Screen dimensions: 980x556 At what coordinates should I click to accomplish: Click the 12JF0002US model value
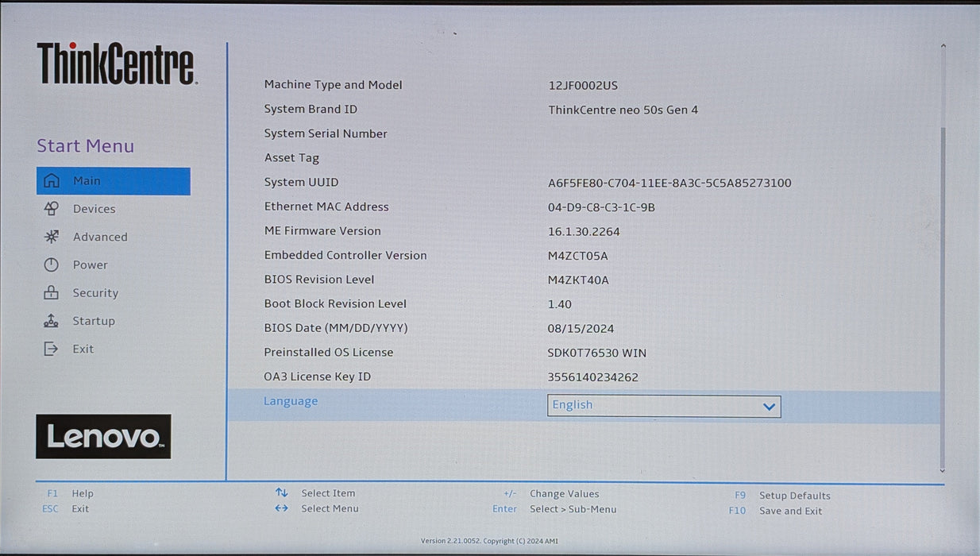[583, 86]
